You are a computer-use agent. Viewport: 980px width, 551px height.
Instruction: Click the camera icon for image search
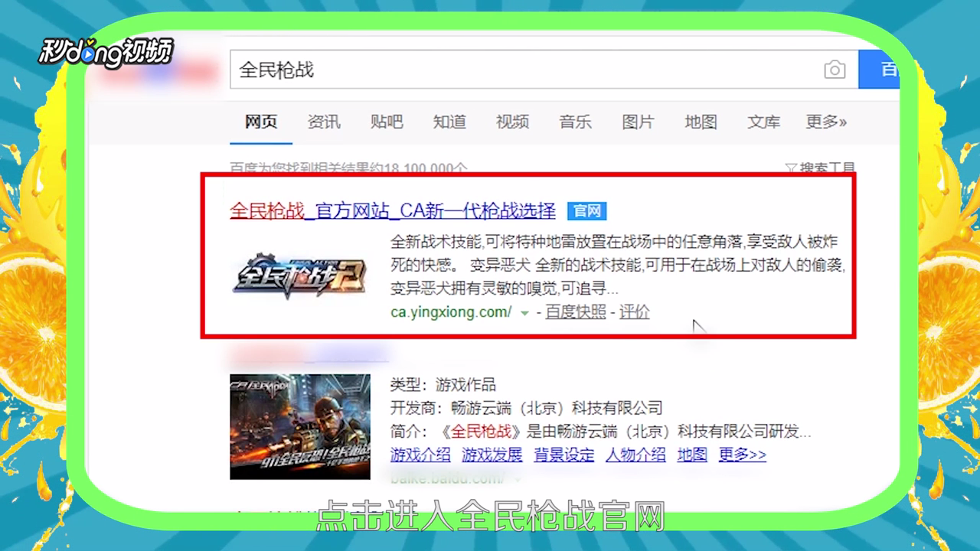coord(835,70)
